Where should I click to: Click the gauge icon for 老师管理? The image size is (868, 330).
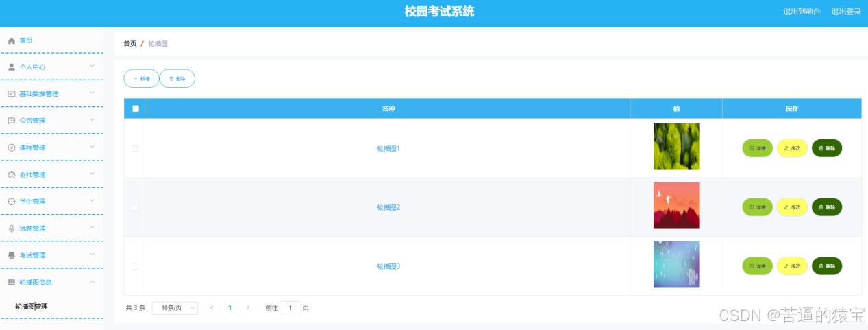click(11, 175)
